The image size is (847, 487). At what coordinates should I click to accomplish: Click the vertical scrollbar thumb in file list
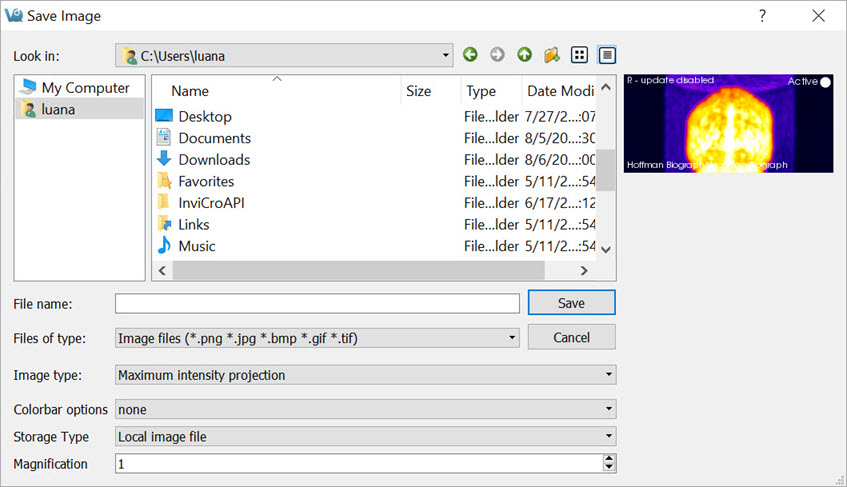tap(606, 170)
